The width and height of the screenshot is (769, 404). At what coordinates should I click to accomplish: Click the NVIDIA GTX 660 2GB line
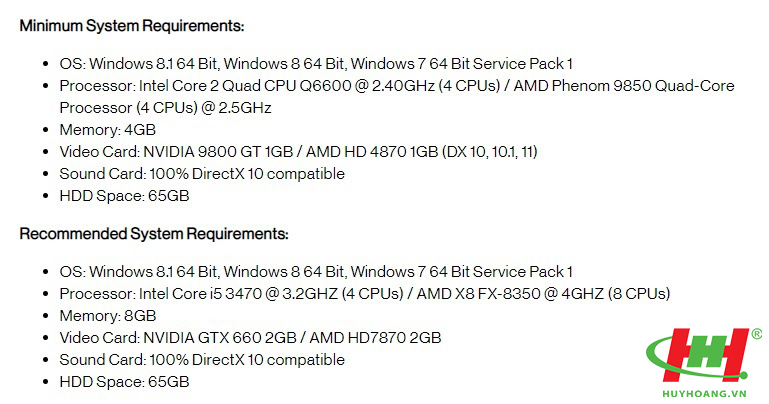[x=250, y=338]
